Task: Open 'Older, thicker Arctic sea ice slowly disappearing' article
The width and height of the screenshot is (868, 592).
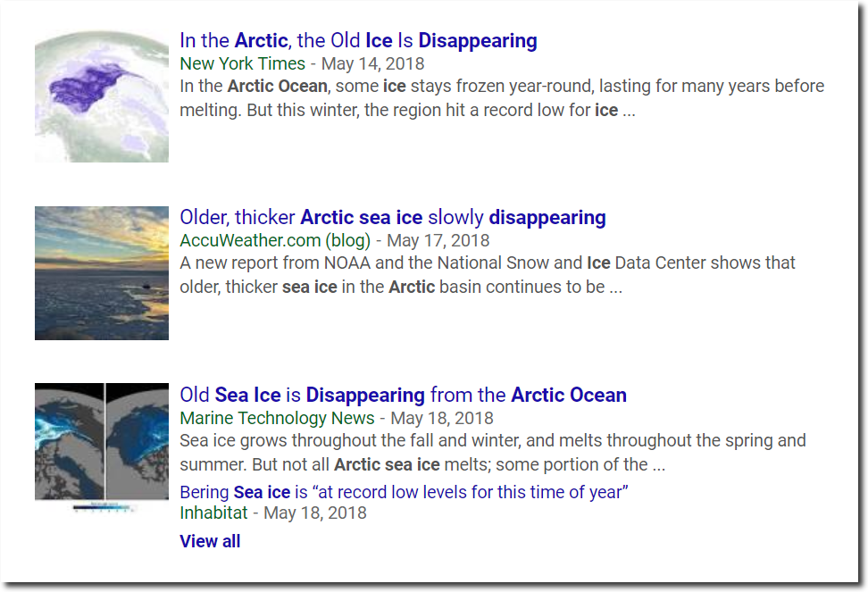Action: pos(393,218)
